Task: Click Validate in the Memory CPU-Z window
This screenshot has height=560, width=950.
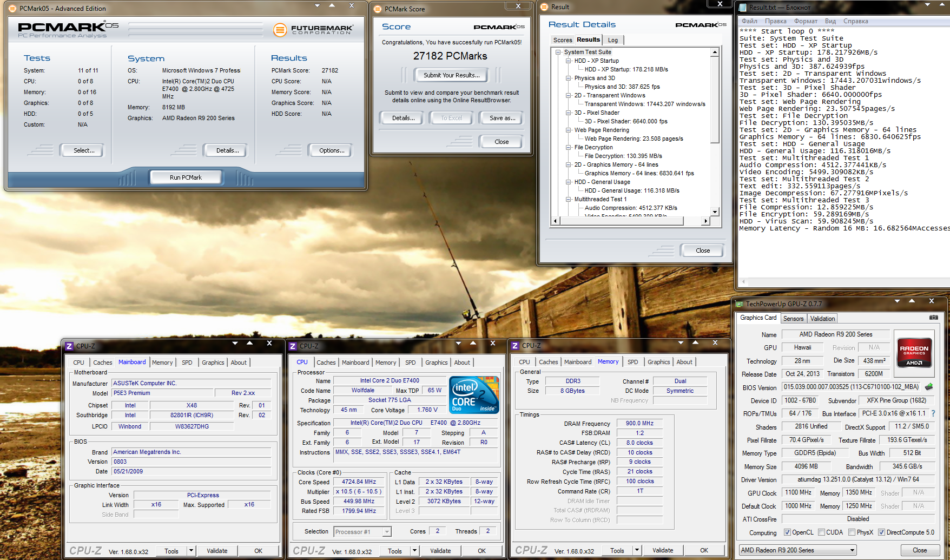Action: [x=663, y=550]
